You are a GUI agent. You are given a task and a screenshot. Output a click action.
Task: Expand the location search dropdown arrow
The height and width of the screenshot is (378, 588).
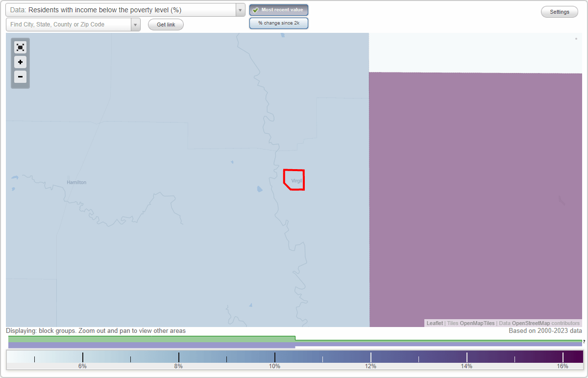pos(135,24)
